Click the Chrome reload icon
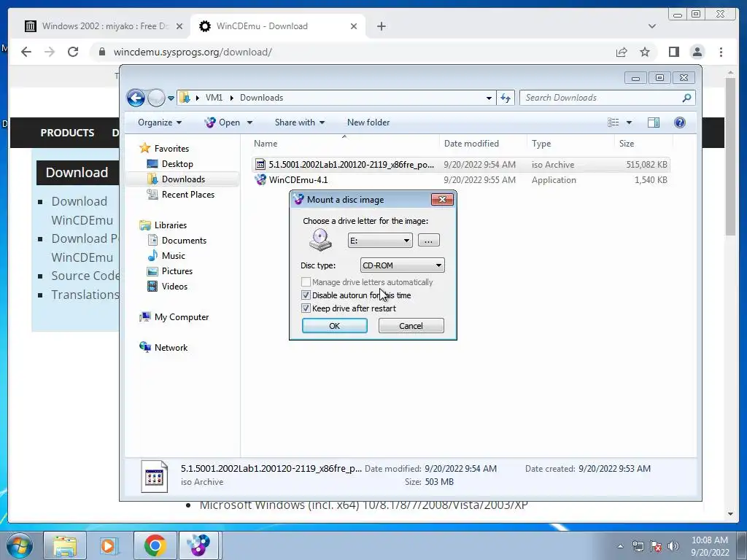This screenshot has height=560, width=747. click(73, 52)
